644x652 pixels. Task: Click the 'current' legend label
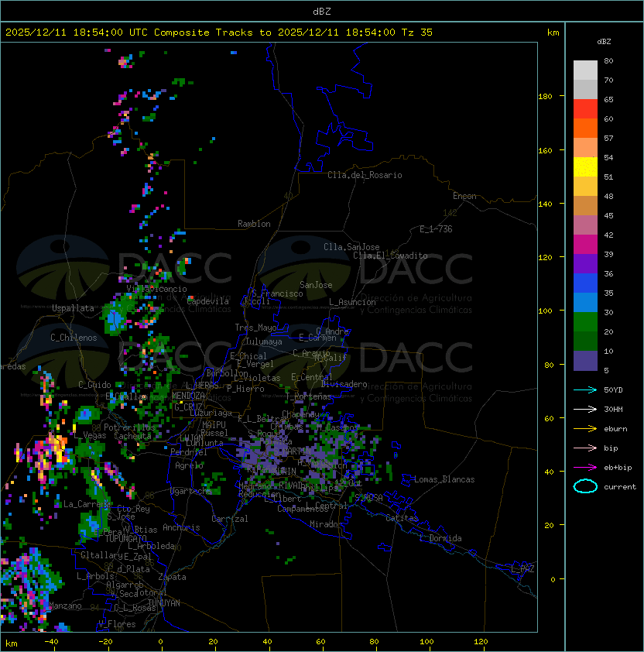coord(620,487)
